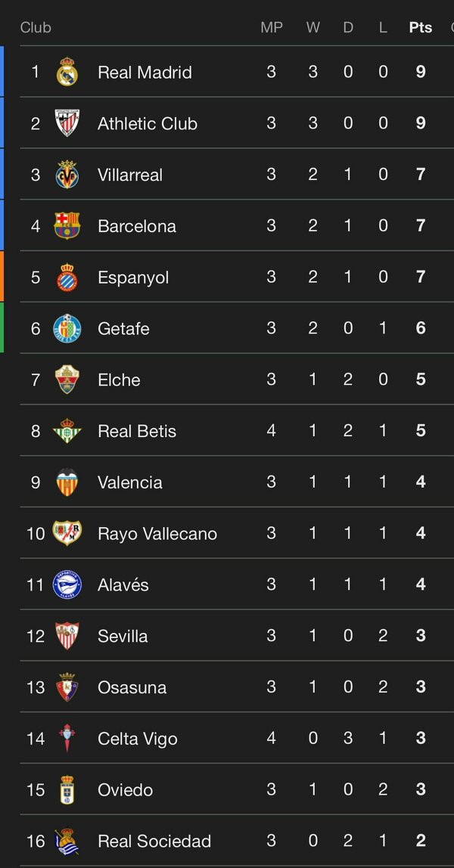454x868 pixels.
Task: Select the Villarreal yellow crest
Action: click(67, 175)
